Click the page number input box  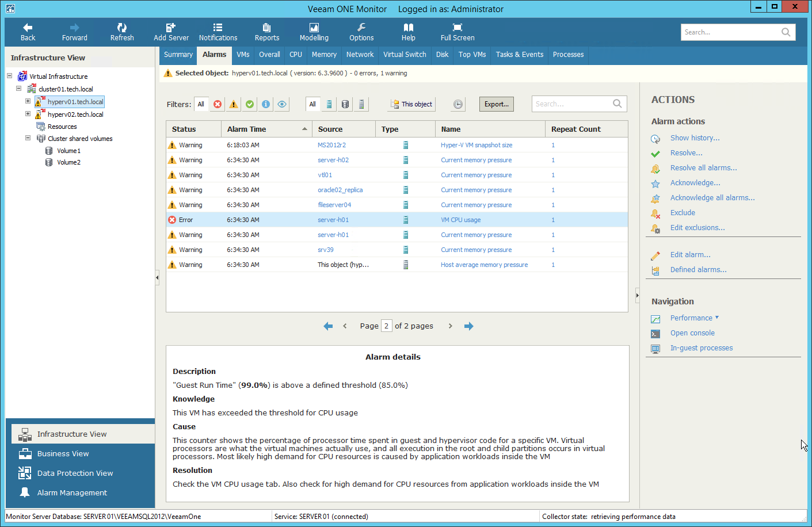click(x=387, y=326)
